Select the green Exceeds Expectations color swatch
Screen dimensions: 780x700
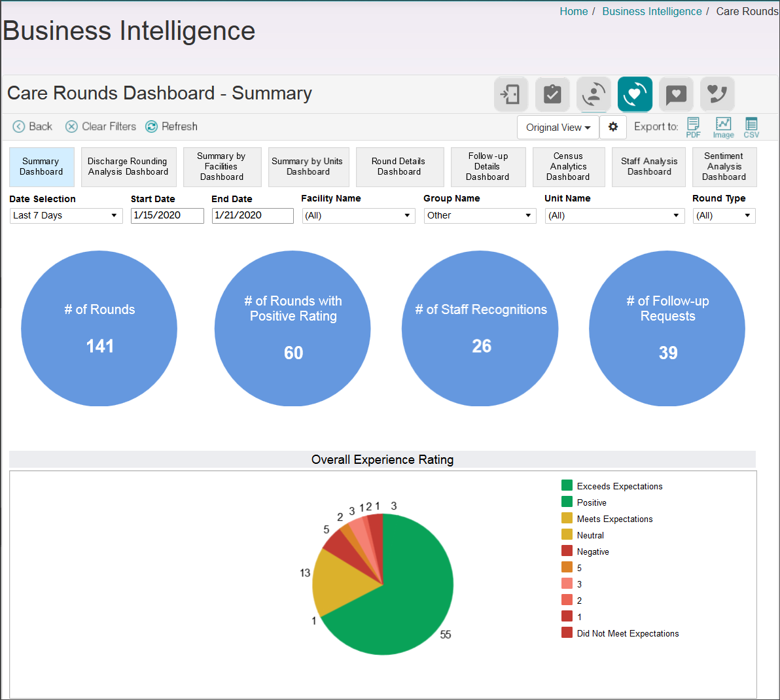click(x=566, y=485)
